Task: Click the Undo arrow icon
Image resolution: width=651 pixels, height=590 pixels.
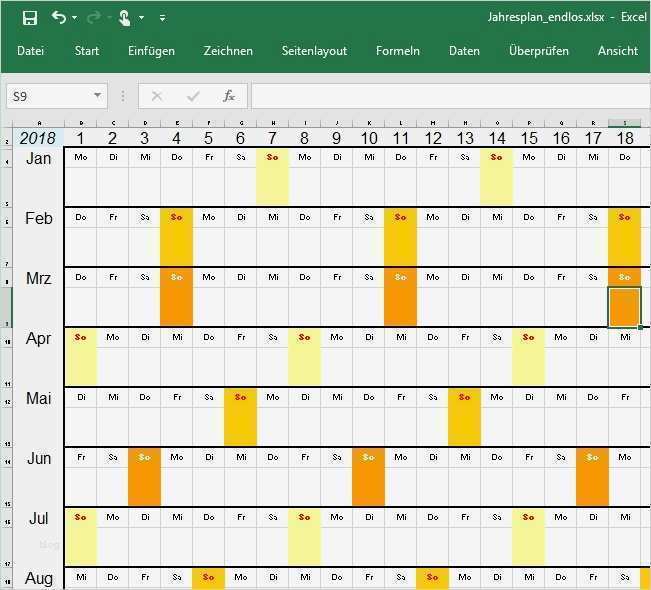Action: tap(59, 17)
